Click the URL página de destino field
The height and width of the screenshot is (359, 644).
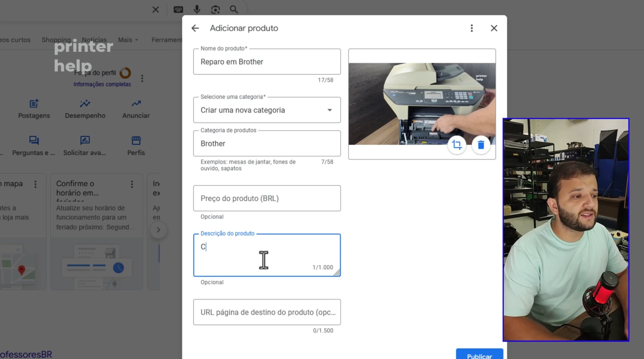pyautogui.click(x=267, y=312)
